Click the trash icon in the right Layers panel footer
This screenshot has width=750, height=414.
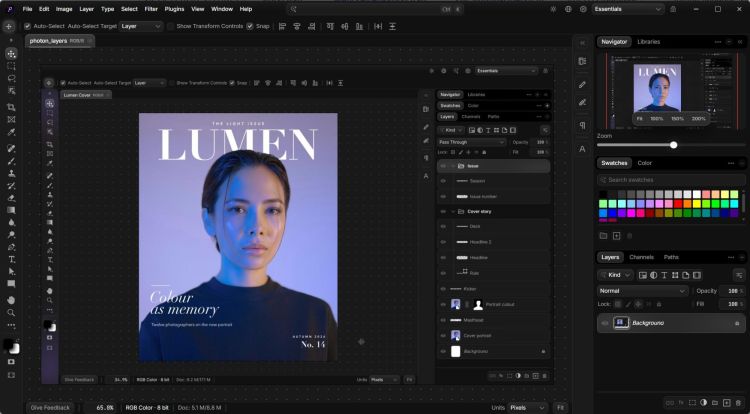pyautogui.click(x=739, y=403)
